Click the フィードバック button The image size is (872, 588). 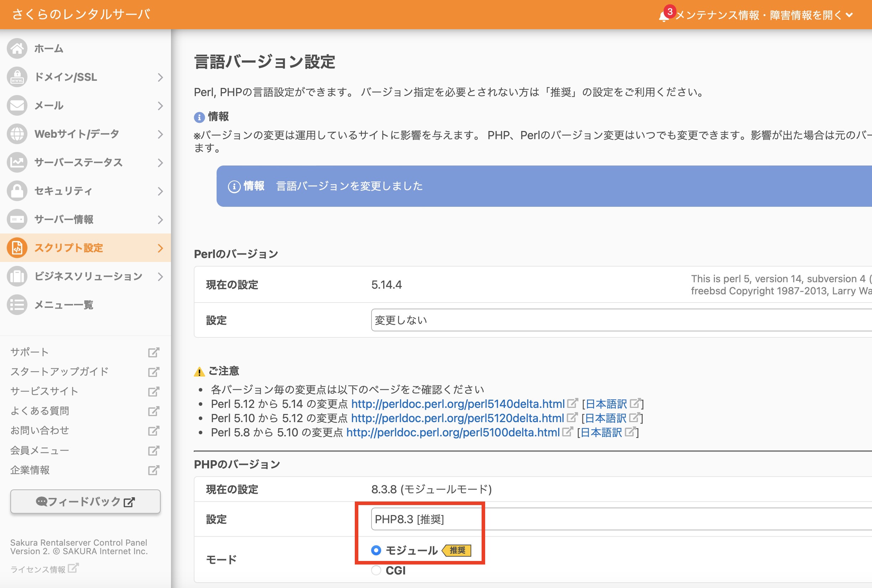click(85, 502)
